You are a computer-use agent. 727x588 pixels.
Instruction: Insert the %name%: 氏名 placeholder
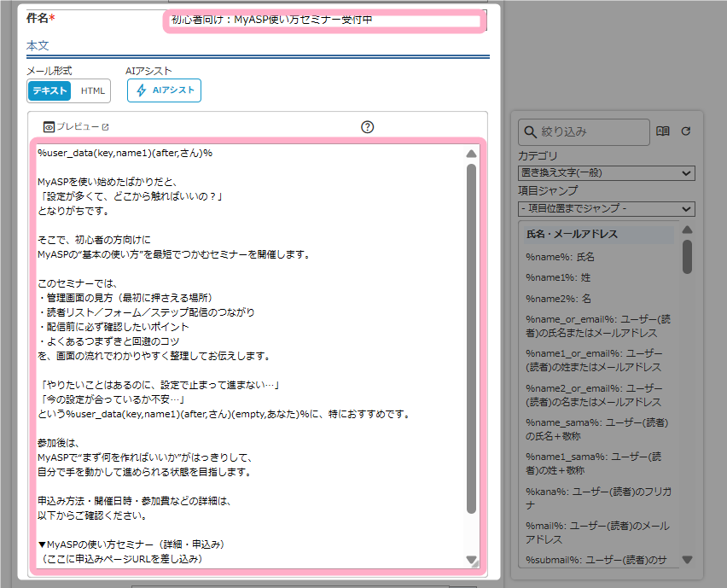point(560,256)
